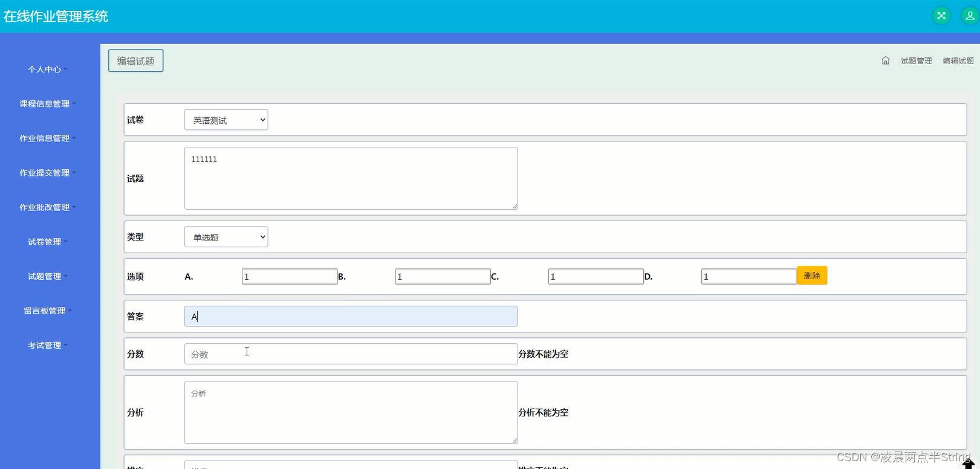980x469 pixels.
Task: Open the 类型 dropdown showing 单选题
Action: 226,237
